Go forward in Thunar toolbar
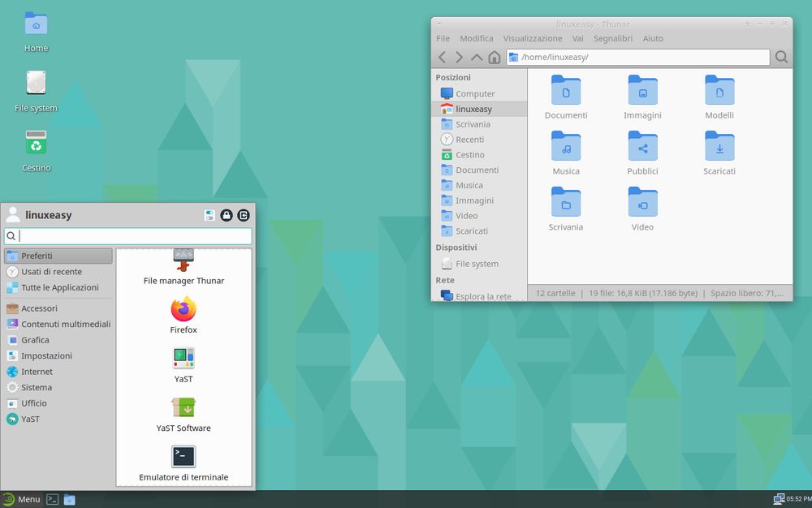This screenshot has width=812, height=508. click(x=459, y=57)
